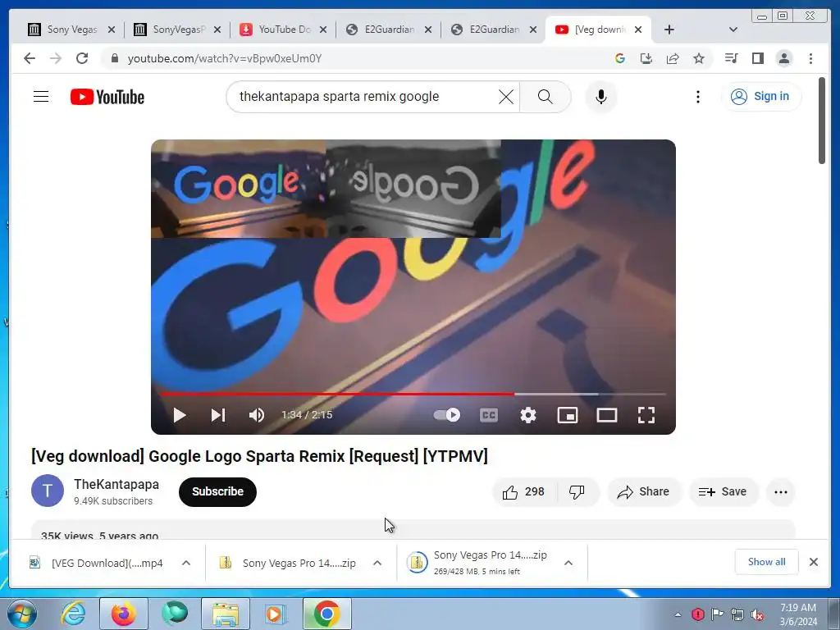Skip to next video
The image size is (840, 630).
(x=218, y=415)
